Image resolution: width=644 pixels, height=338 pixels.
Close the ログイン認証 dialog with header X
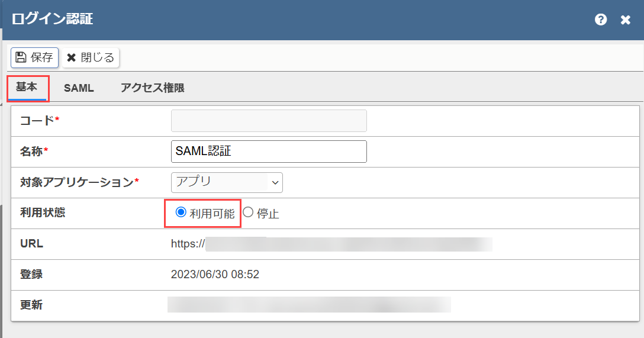click(x=625, y=20)
